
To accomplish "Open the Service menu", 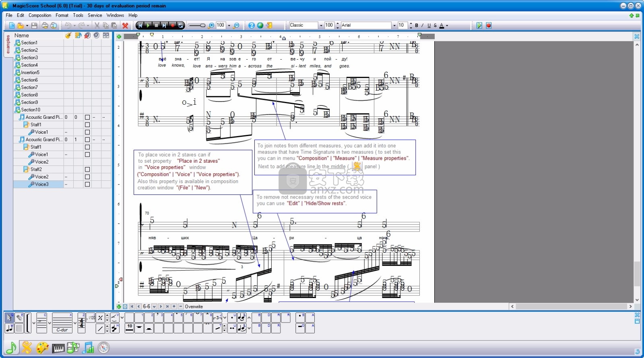I will pyautogui.click(x=95, y=15).
